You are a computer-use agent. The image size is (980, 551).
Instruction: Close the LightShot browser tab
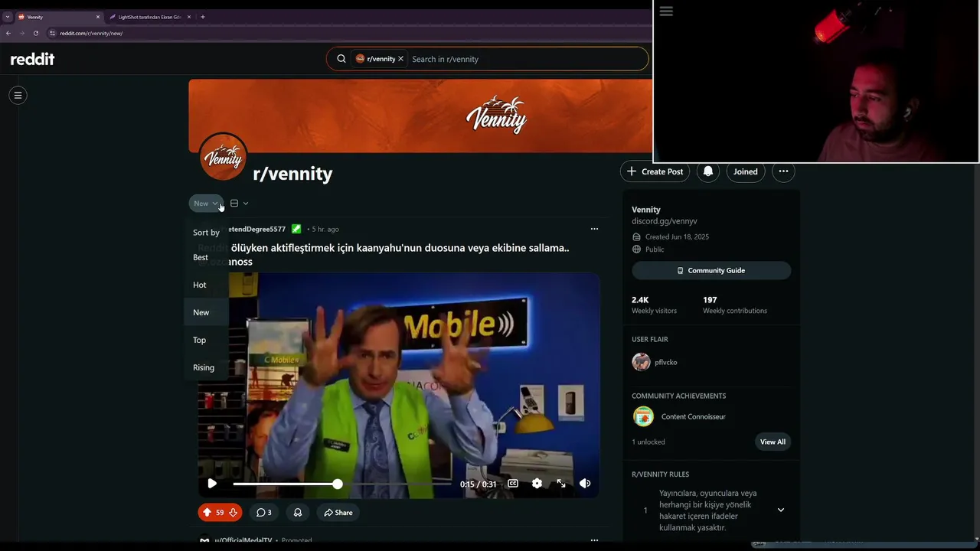pyautogui.click(x=189, y=17)
